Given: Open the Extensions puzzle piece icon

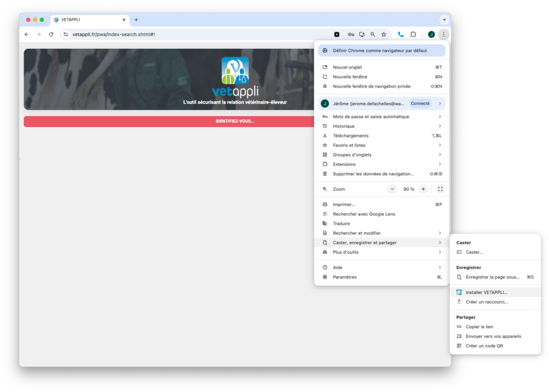Looking at the screenshot, I should point(413,34).
